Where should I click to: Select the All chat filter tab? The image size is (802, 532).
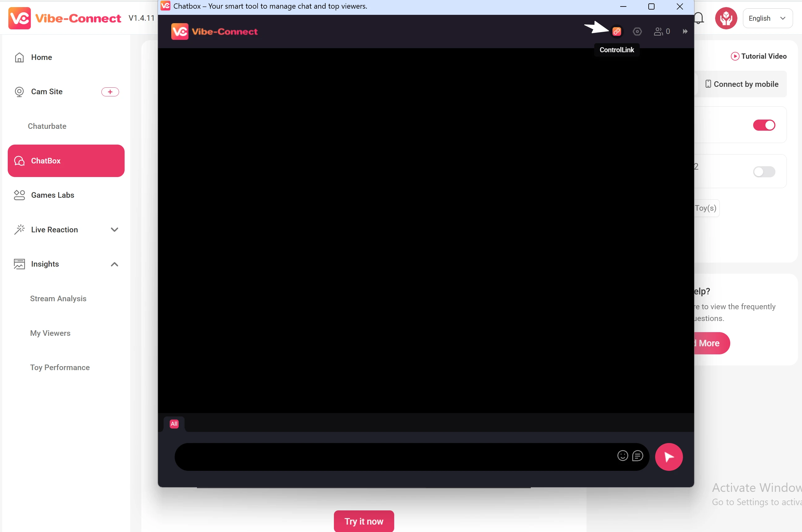[174, 424]
